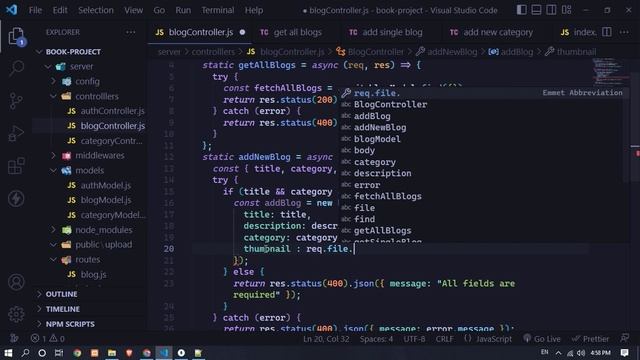This screenshot has width=640, height=360.
Task: Click the Explorer more actions ellipsis
Action: [x=131, y=32]
